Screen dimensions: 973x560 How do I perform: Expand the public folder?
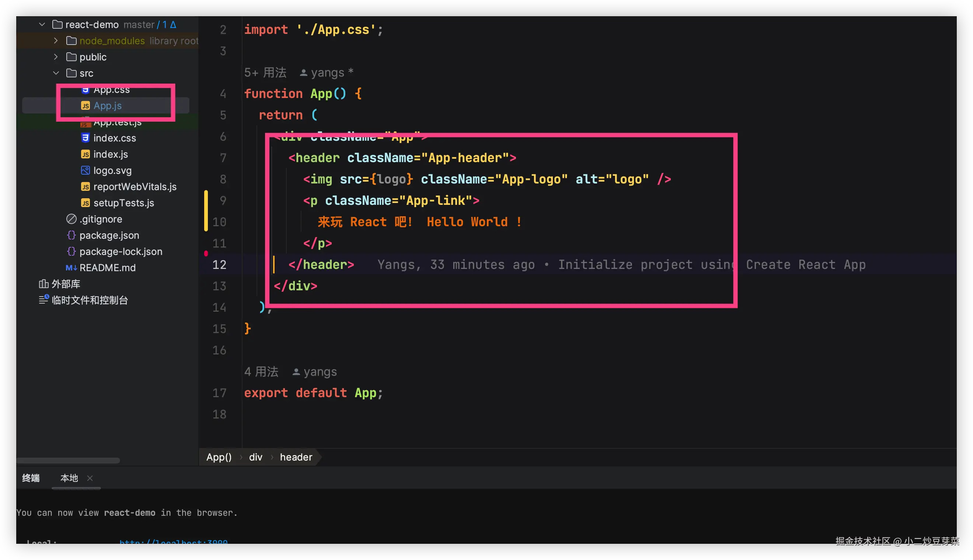(56, 57)
